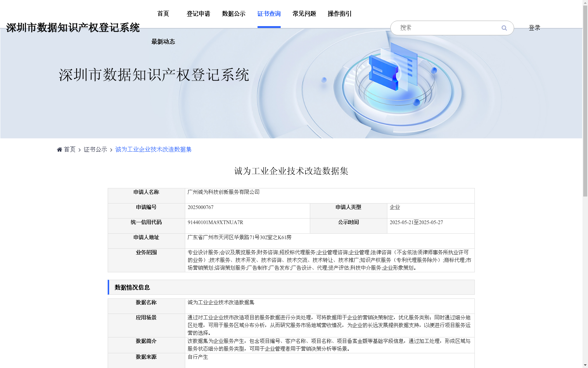Viewport: 588px width, 368px height.
Task: Open the 首页 navigation menu item
Action: point(163,14)
